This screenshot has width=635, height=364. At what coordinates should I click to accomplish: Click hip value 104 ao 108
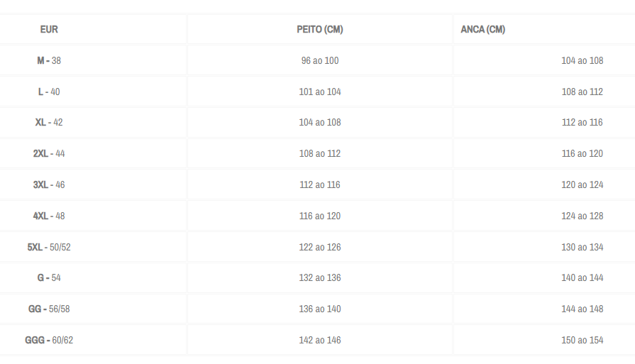582,61
